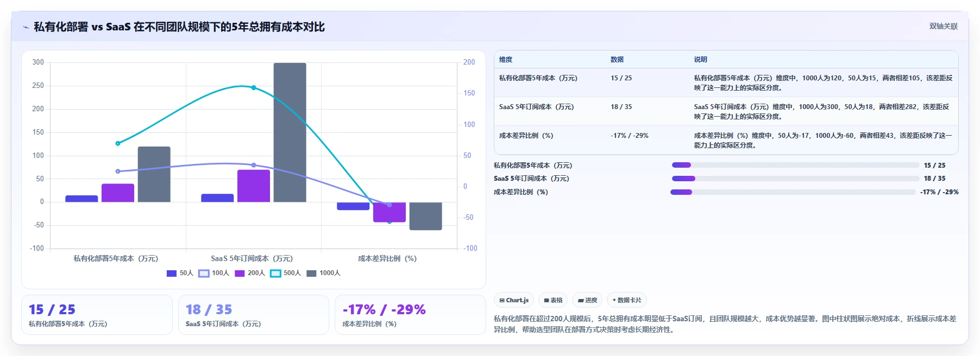Click the SaaS 5年订阅成本 progress bar
The image size is (980, 356).
click(795, 179)
